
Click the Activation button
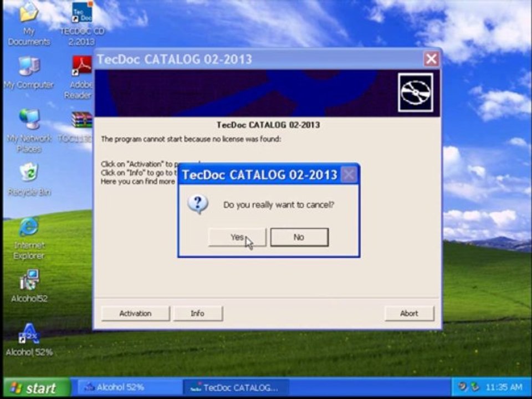point(135,314)
